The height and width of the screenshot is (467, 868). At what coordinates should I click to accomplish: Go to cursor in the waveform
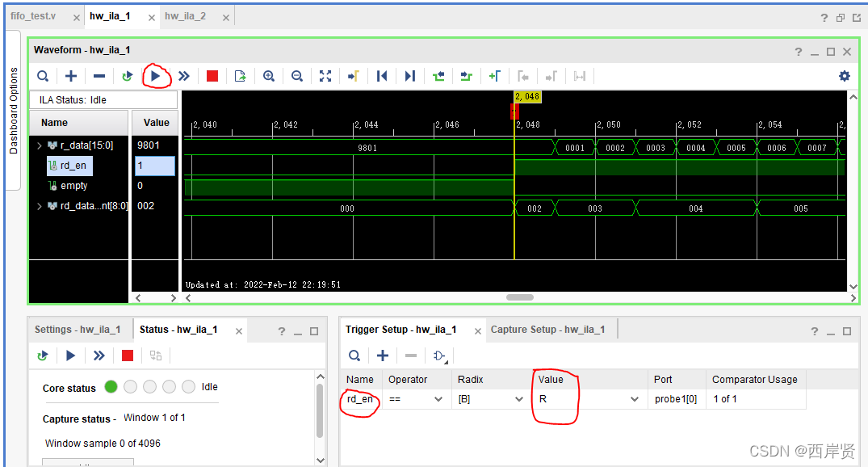[x=353, y=77]
